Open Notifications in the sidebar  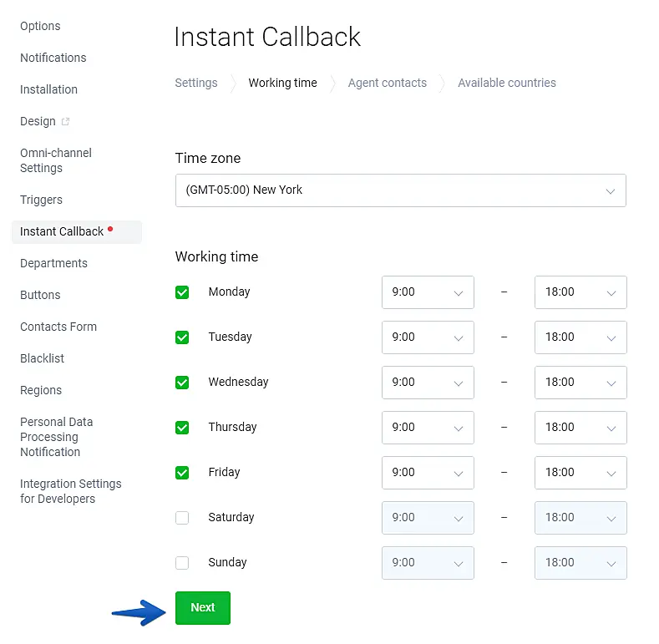(53, 58)
